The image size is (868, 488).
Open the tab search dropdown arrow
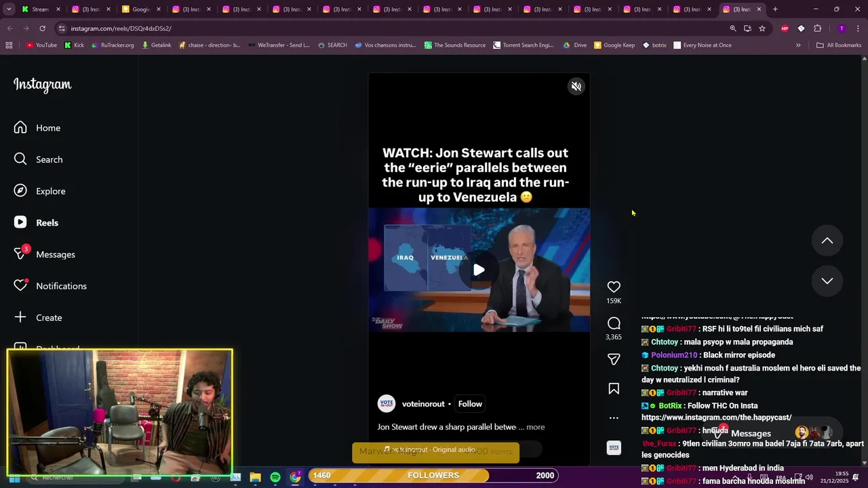9,9
